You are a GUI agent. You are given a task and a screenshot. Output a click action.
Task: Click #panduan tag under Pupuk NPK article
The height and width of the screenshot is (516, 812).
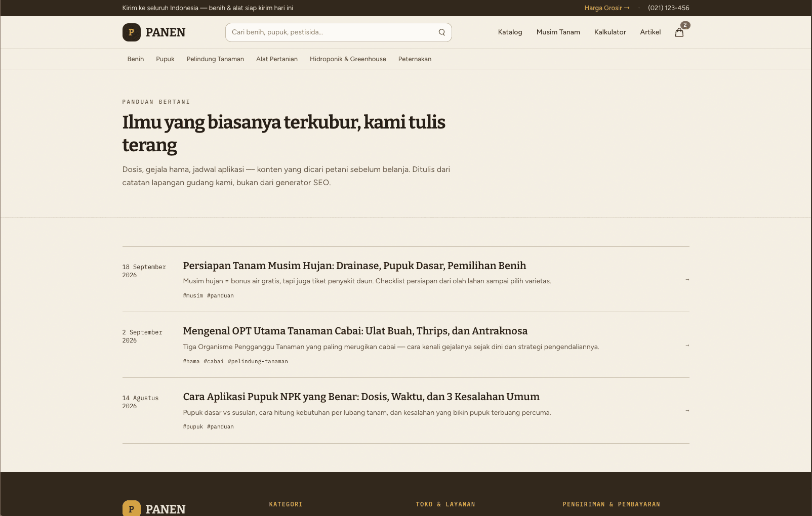pos(220,427)
